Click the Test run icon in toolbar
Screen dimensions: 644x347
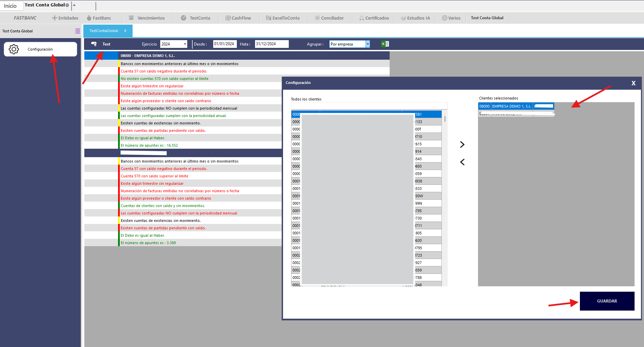[x=94, y=44]
